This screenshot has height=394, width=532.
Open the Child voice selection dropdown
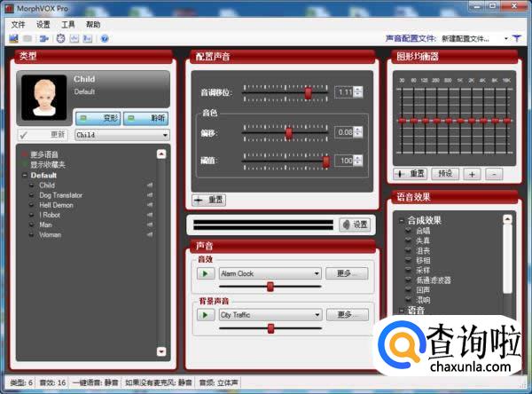coord(122,135)
